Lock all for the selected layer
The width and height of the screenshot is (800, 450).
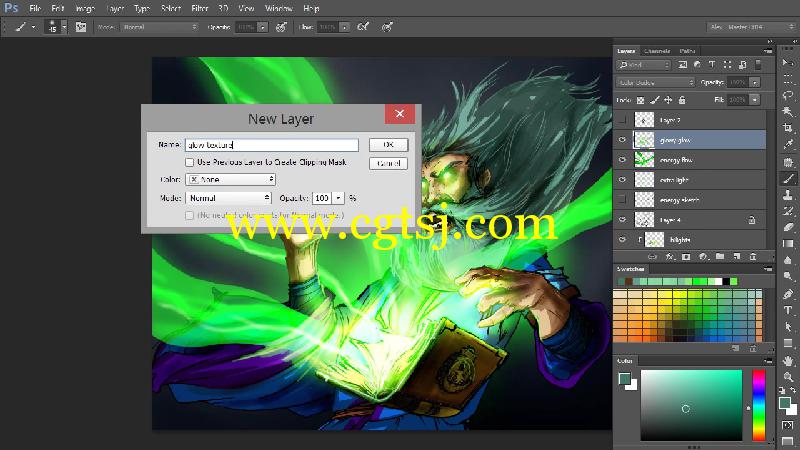tap(682, 100)
